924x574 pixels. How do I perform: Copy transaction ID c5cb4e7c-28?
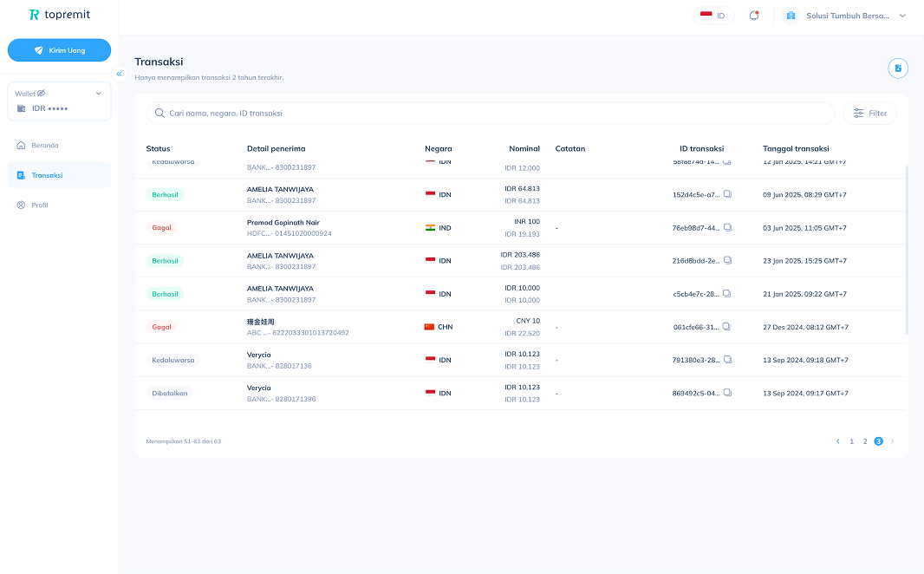726,293
